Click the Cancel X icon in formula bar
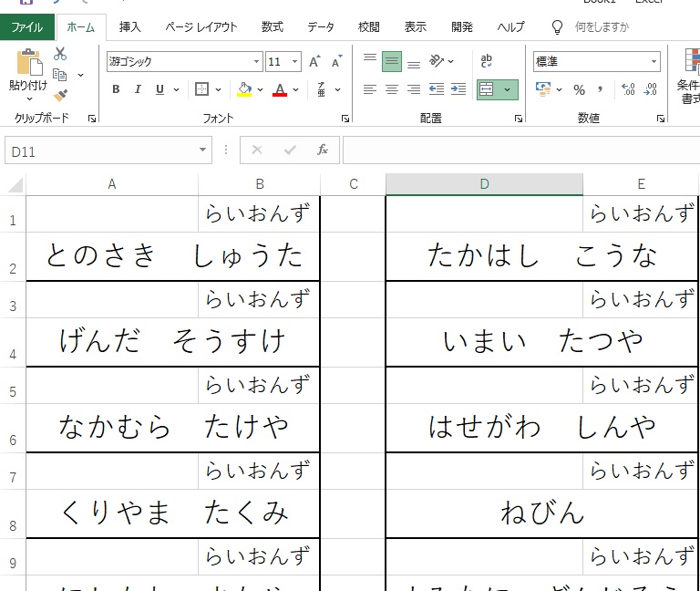This screenshot has height=591, width=700. (257, 150)
